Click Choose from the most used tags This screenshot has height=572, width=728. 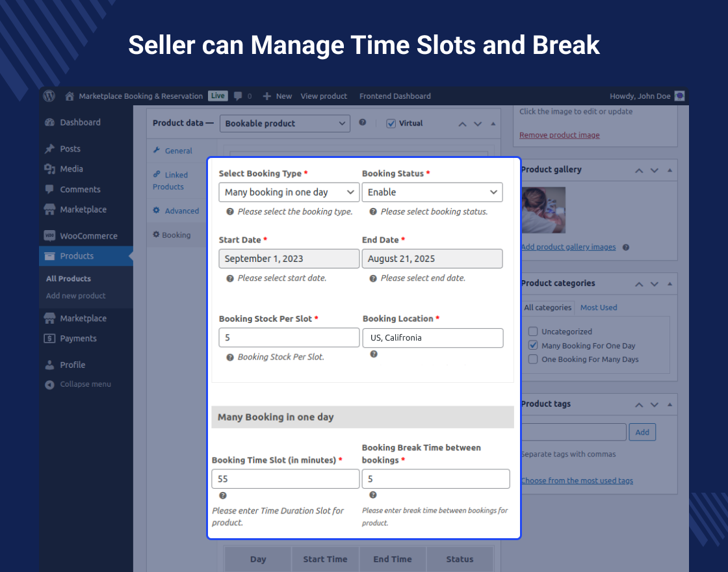coord(577,480)
